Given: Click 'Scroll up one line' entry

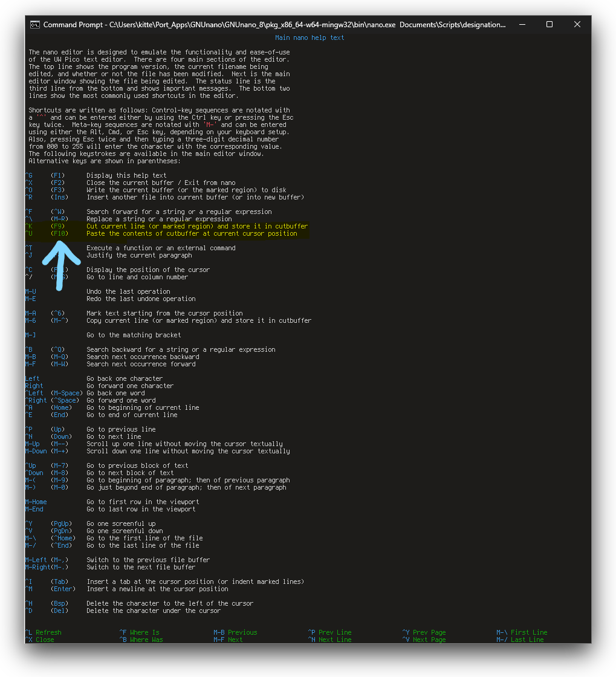Looking at the screenshot, I should click(x=185, y=444).
